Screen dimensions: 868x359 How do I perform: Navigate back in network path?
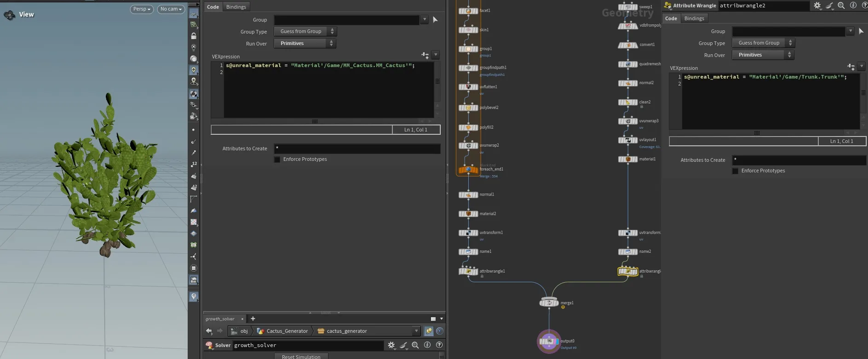point(209,331)
